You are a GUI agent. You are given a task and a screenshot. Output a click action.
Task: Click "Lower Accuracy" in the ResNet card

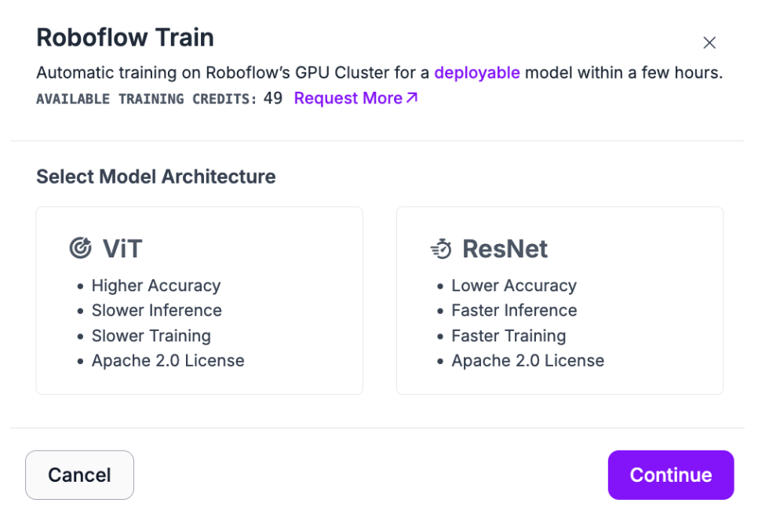point(514,286)
